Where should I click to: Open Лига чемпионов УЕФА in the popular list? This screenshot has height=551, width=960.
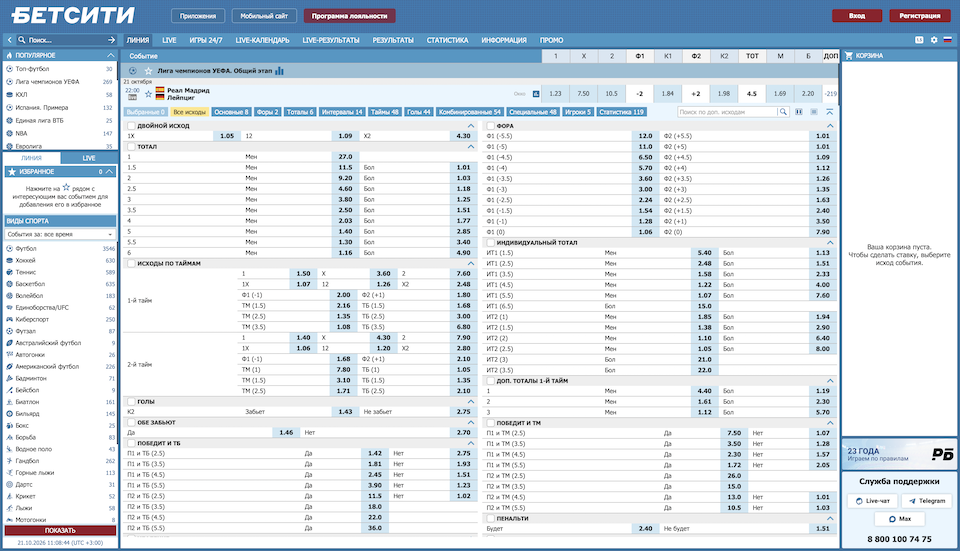click(x=47, y=81)
